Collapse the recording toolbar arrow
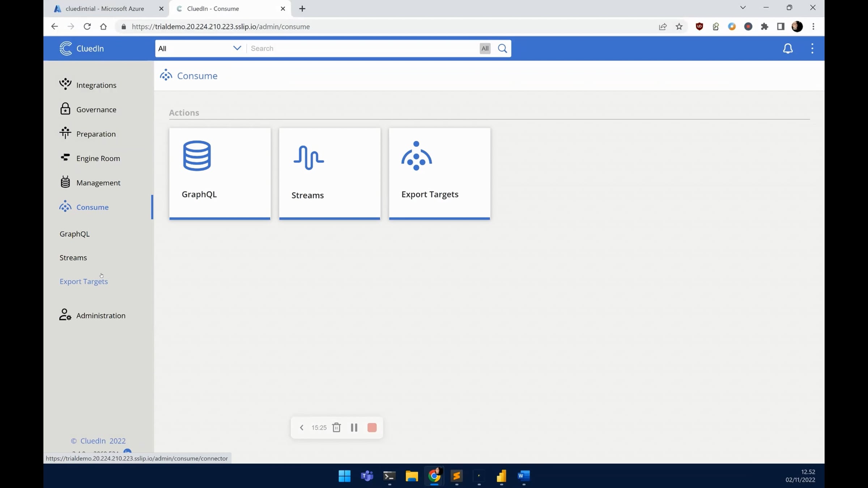Screen dimensions: 868x488 point(302,428)
